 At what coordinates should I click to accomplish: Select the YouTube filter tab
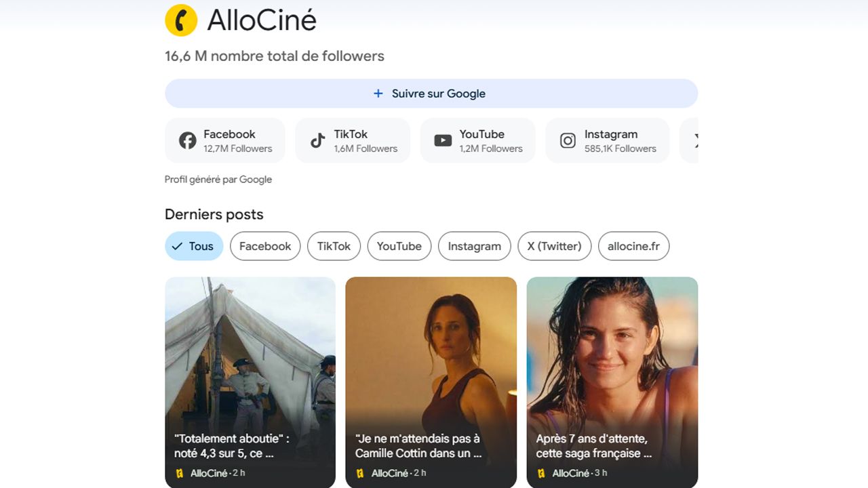pyautogui.click(x=399, y=246)
